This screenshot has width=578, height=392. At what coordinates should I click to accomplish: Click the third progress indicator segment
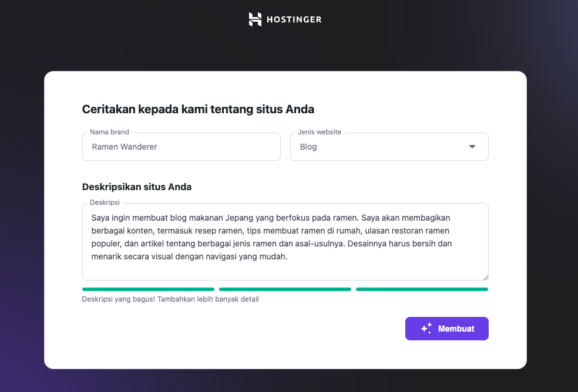click(x=421, y=289)
